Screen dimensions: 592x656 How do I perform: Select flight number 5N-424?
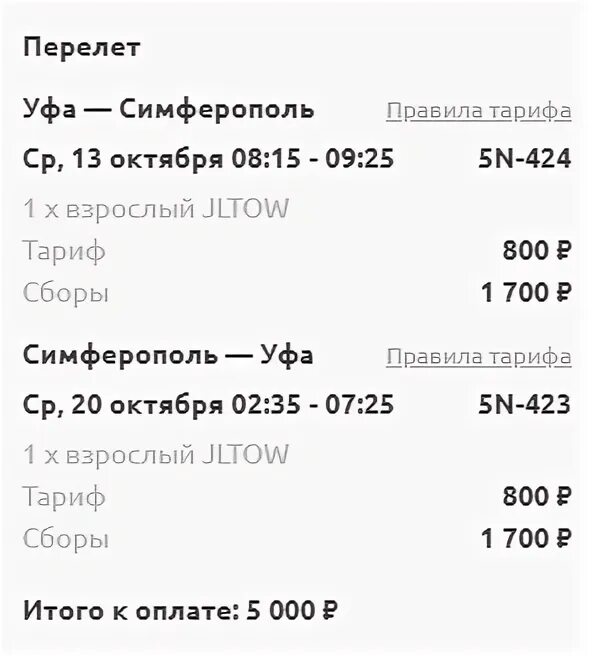pos(525,159)
